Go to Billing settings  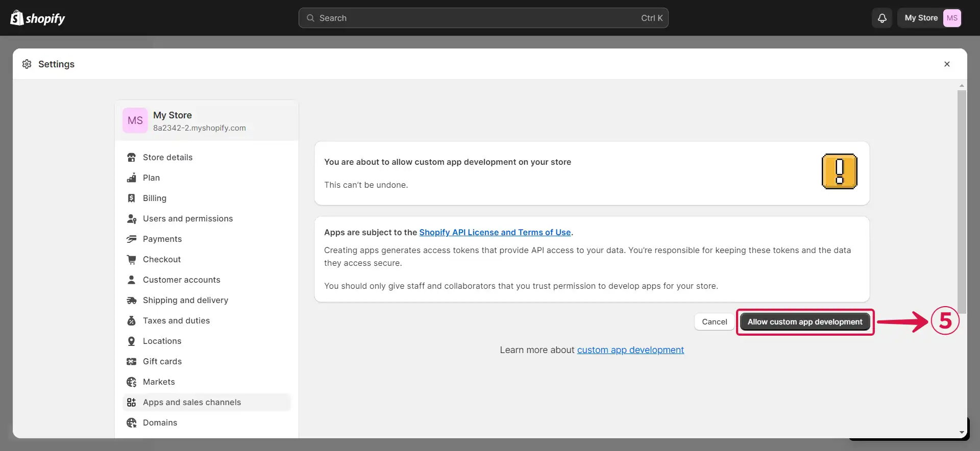tap(207, 198)
